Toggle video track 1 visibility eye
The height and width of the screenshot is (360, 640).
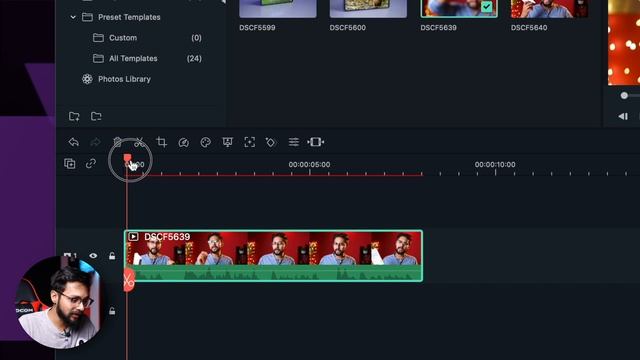coord(93,256)
